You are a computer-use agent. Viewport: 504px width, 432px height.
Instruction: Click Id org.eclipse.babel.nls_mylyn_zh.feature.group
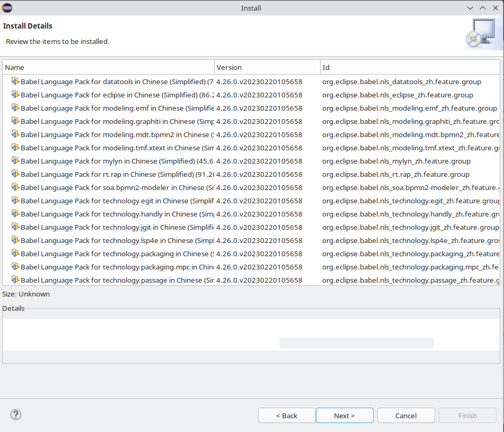[396, 161]
